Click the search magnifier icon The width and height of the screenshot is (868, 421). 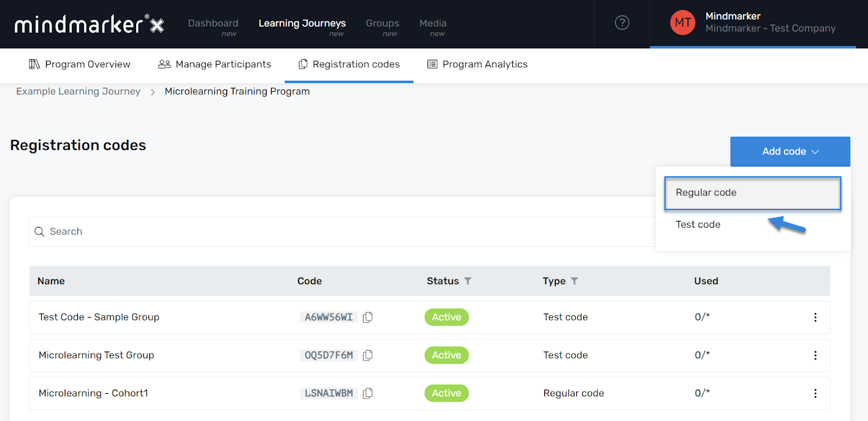(x=40, y=232)
